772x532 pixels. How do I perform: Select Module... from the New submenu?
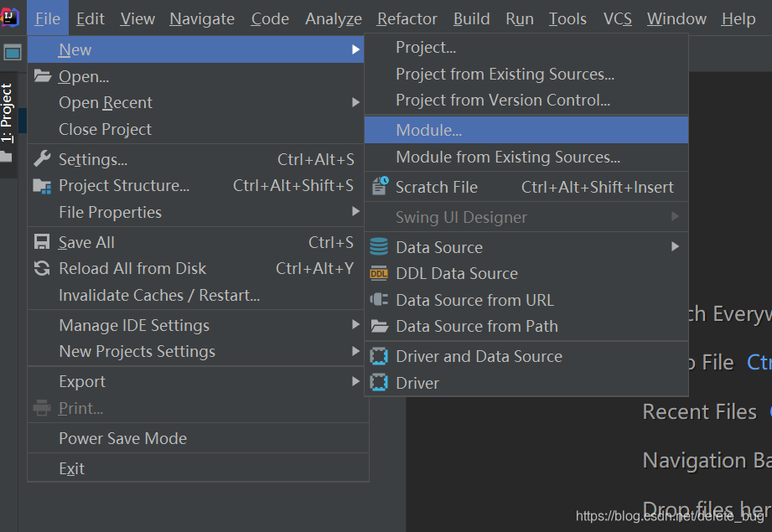pyautogui.click(x=428, y=130)
